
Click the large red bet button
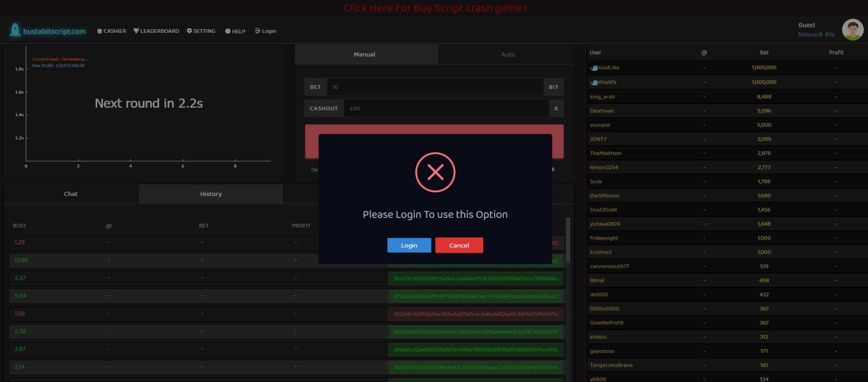[x=434, y=129]
